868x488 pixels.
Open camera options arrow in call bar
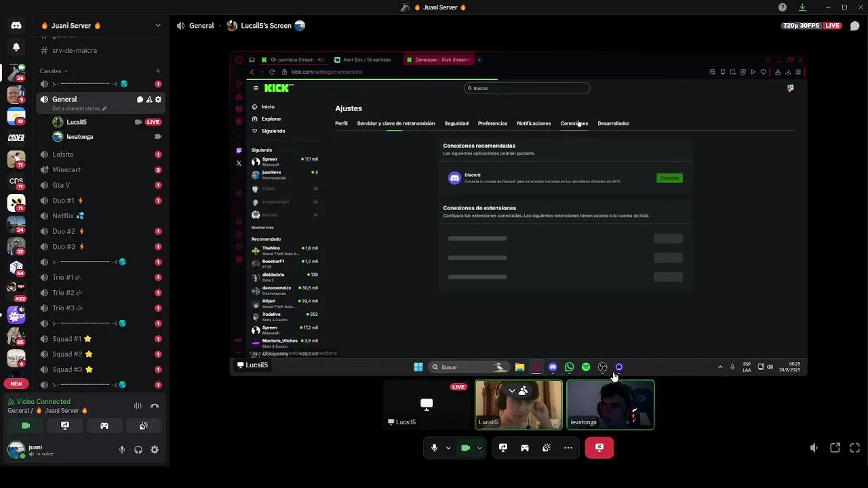click(x=479, y=448)
